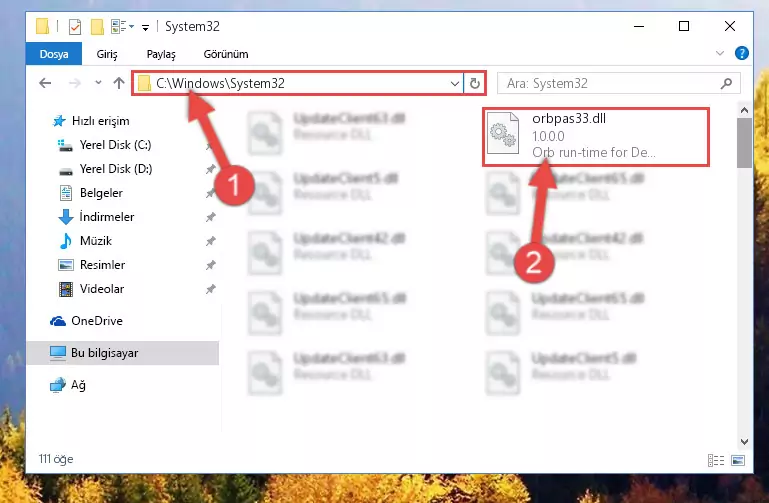Screen dimensions: 769x503
Task: Go back with the left arrow button
Action: [45, 83]
